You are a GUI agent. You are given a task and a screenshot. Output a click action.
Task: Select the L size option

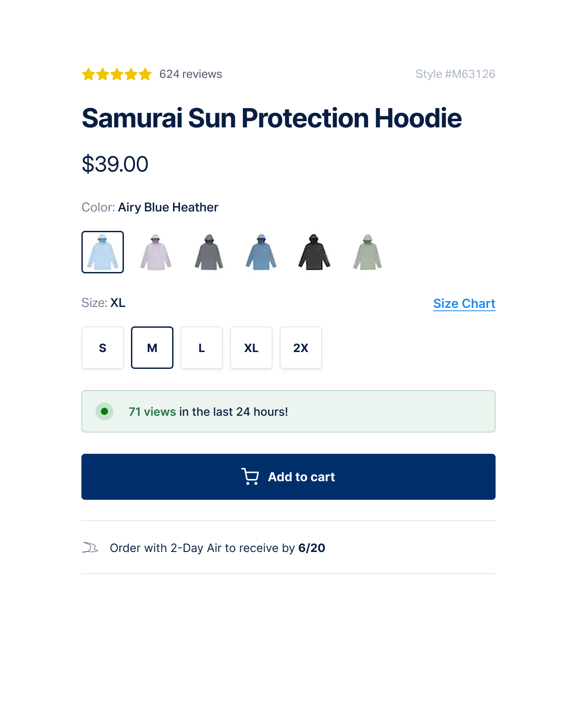202,348
